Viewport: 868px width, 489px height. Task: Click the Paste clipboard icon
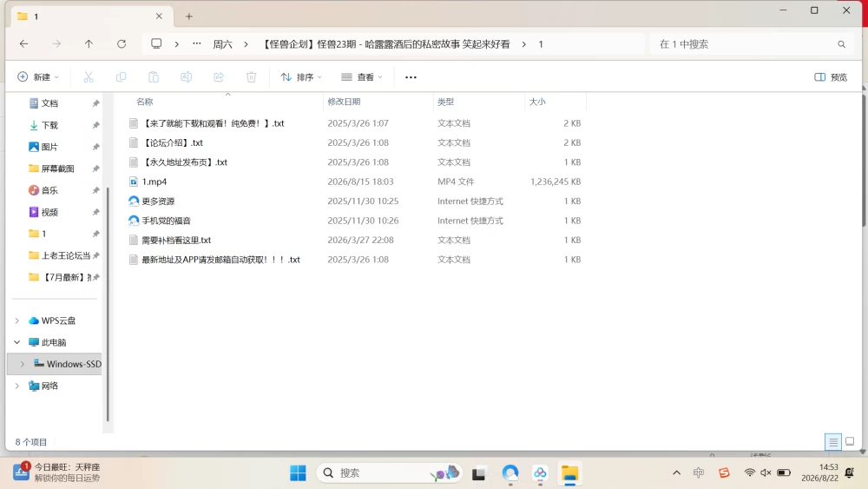pyautogui.click(x=154, y=77)
